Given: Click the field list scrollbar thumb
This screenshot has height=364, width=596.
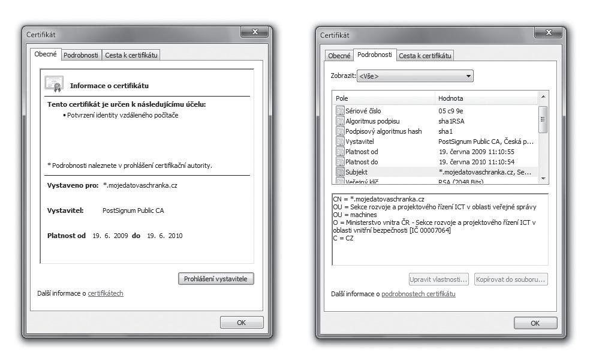Looking at the screenshot, I should (x=543, y=119).
